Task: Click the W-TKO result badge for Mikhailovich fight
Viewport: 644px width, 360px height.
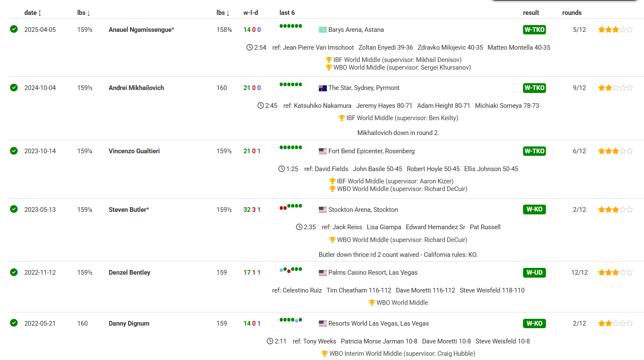Action: 534,88
